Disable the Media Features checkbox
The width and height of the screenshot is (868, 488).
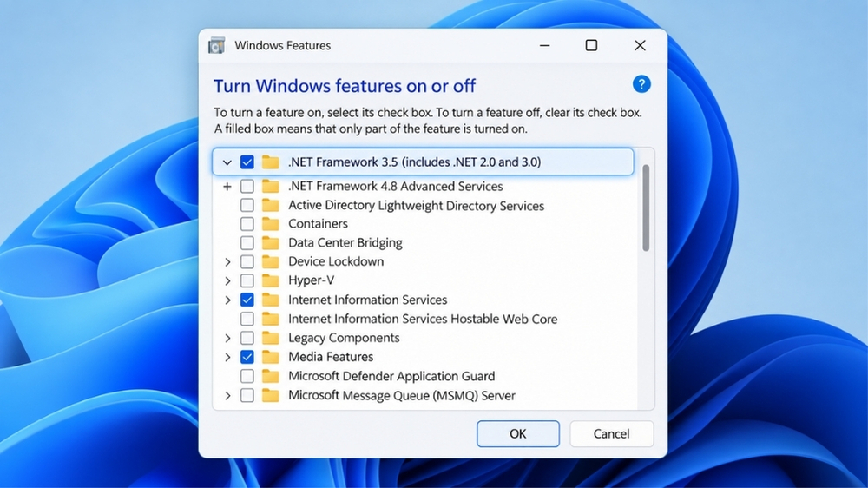[x=247, y=357]
